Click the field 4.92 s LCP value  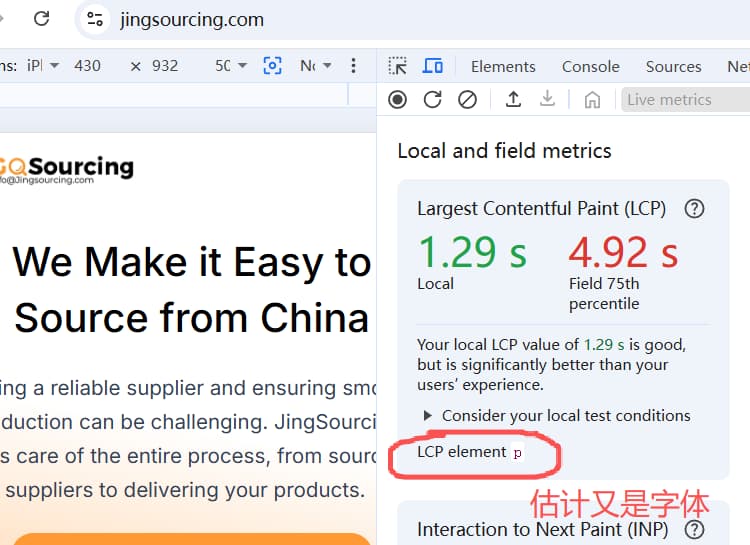(x=623, y=252)
